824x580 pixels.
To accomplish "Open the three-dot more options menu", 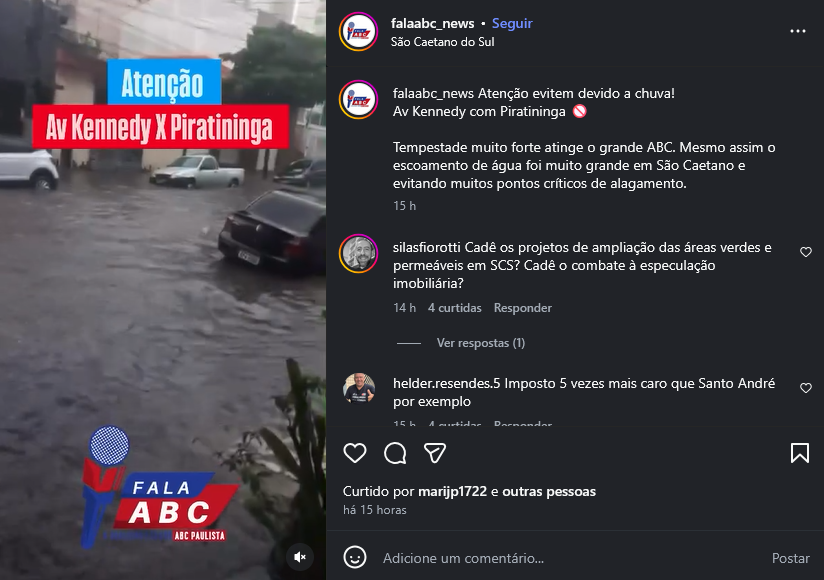I will [x=798, y=31].
